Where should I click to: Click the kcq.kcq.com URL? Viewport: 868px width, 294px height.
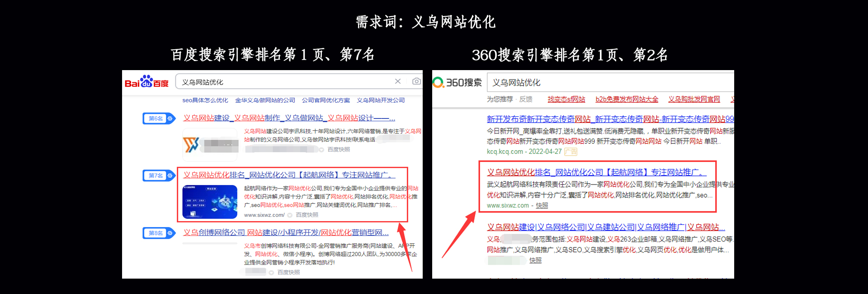[505, 152]
